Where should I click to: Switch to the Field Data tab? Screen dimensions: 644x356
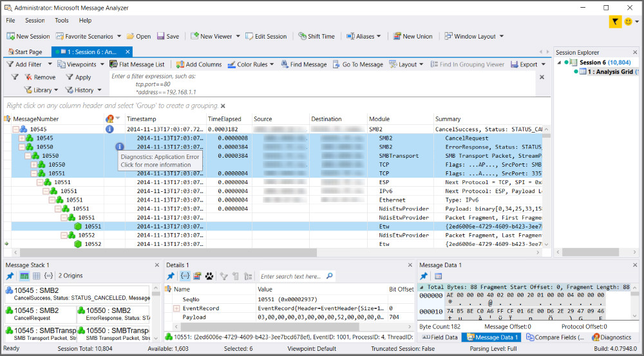(x=439, y=337)
